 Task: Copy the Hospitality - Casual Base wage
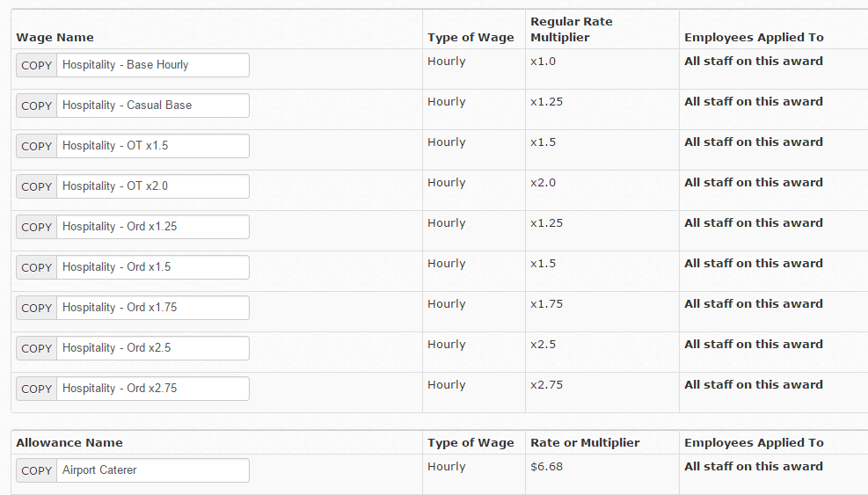pyautogui.click(x=37, y=106)
